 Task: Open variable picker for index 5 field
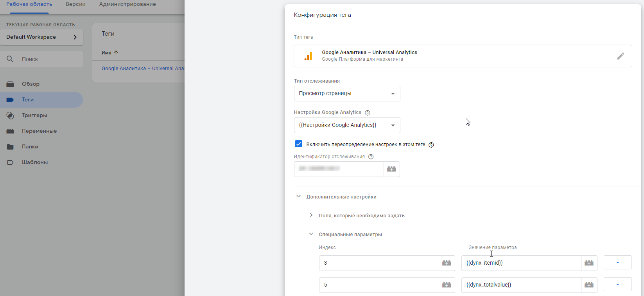click(447, 285)
